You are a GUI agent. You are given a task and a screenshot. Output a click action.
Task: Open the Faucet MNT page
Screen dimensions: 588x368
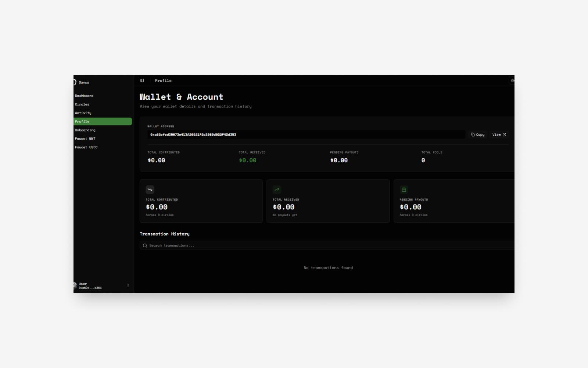tap(85, 139)
